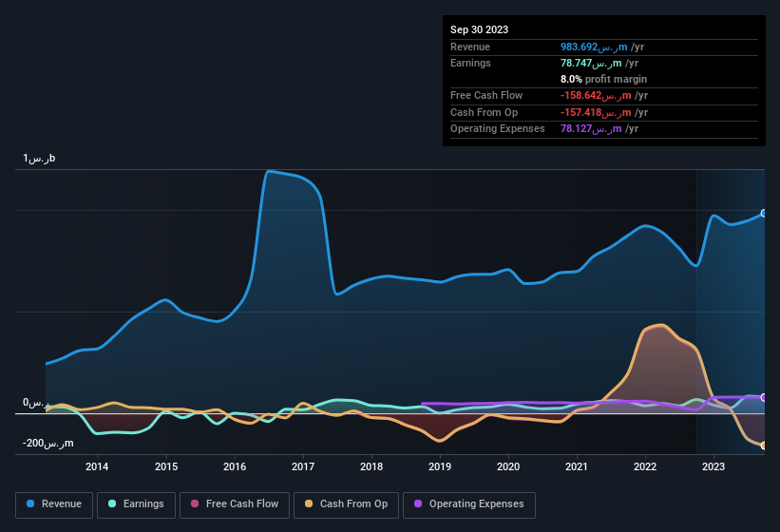The width and height of the screenshot is (780, 532).
Task: Click the Revenue label in the tooltip
Action: [470, 47]
